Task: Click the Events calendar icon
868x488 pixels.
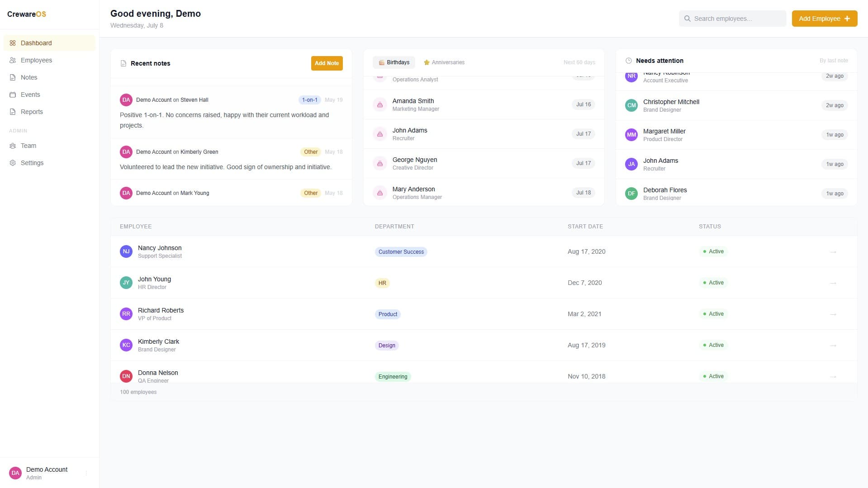Action: (x=13, y=95)
